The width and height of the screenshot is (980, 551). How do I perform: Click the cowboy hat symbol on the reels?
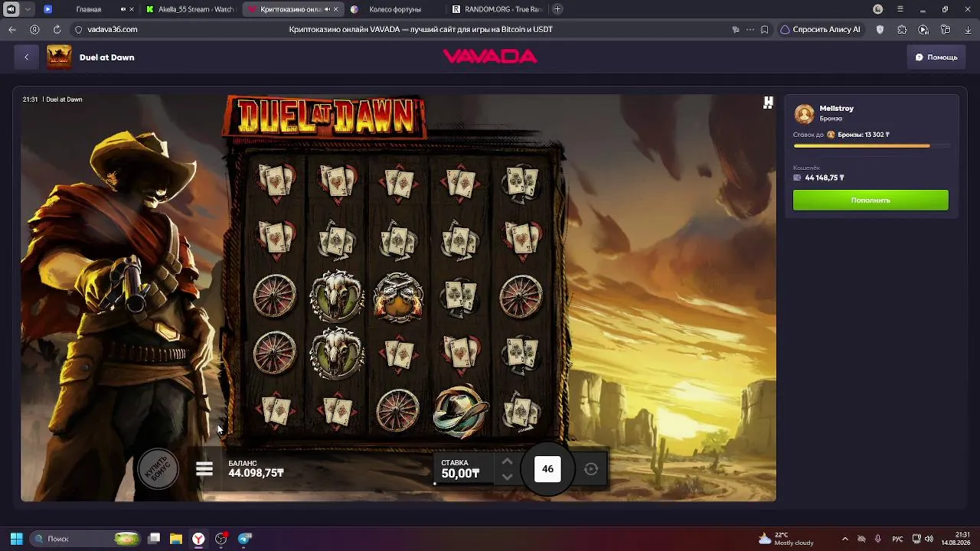tap(460, 411)
